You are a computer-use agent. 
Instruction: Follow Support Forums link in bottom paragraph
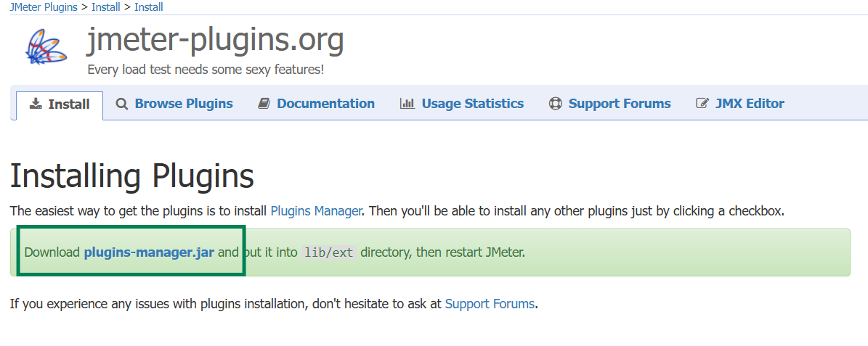click(490, 304)
